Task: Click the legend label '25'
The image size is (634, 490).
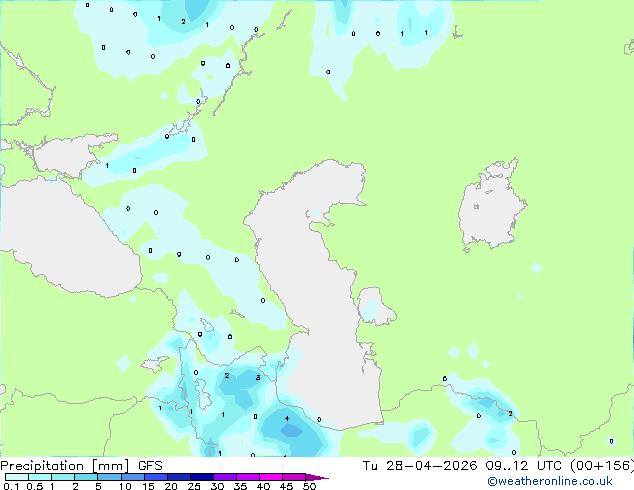Action: coord(194,486)
